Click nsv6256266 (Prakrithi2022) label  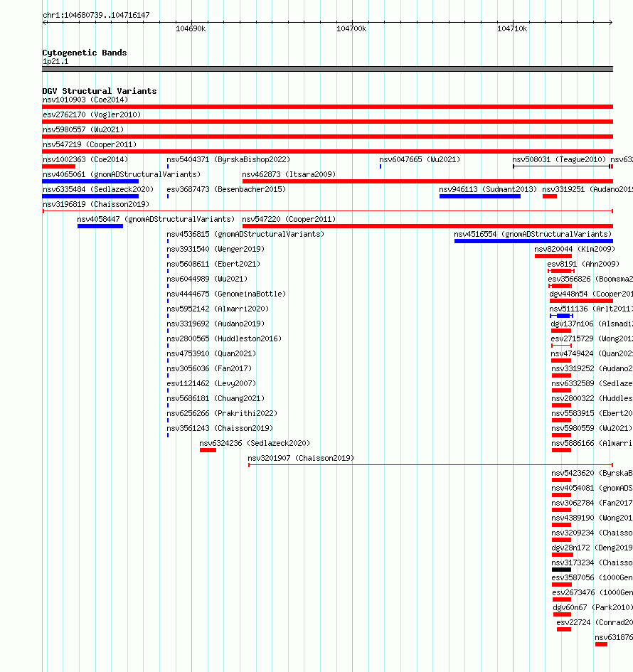coord(222,413)
